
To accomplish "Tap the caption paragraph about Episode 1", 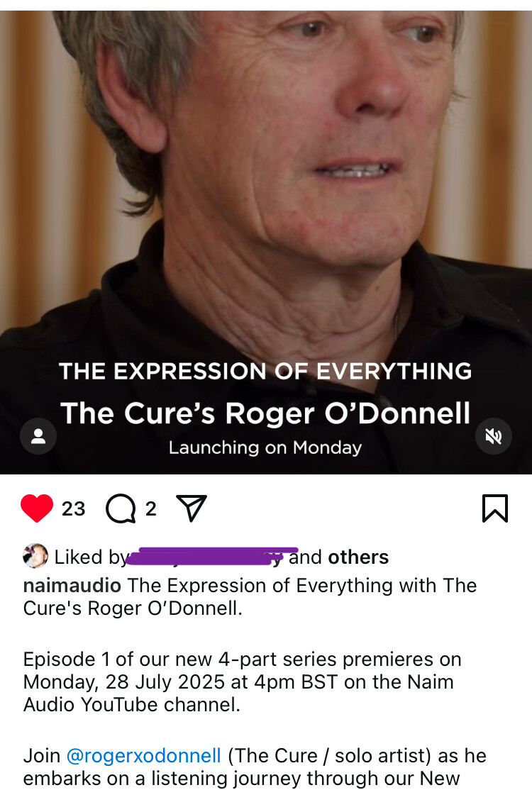I will (243, 681).
